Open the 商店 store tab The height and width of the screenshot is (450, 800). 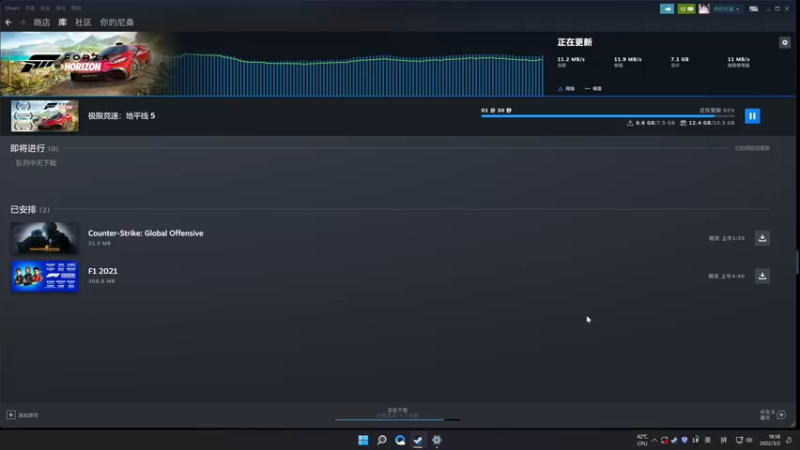click(x=41, y=22)
